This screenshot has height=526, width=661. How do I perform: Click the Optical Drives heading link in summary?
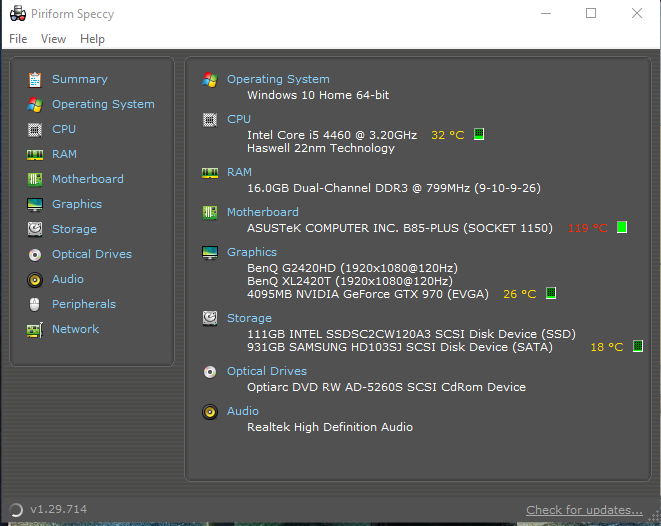click(x=267, y=371)
